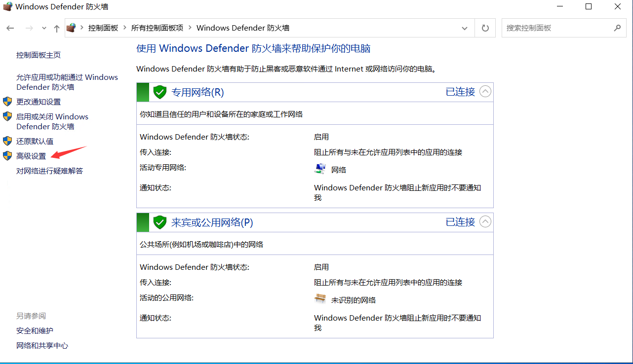Click the shield icon beside 启用或关闭 Windows Defender 防火墙
The width and height of the screenshot is (633, 364).
click(7, 116)
